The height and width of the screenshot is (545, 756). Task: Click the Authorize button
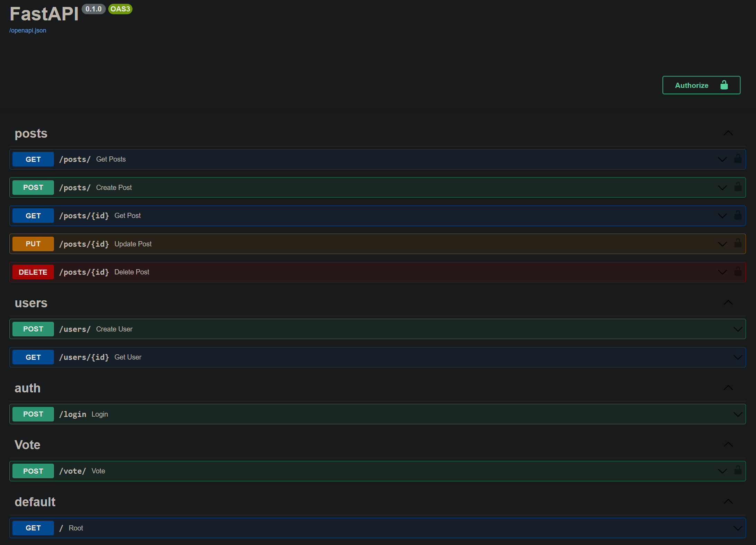[x=701, y=85]
